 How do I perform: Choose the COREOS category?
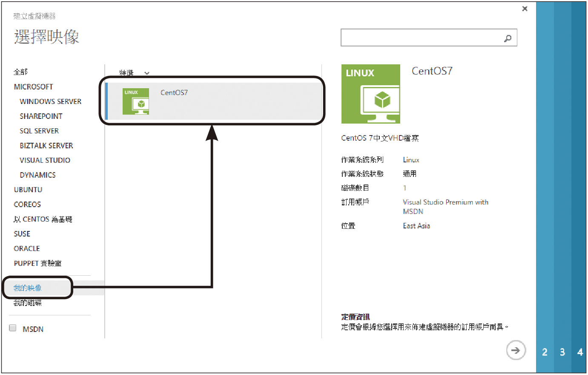27,204
